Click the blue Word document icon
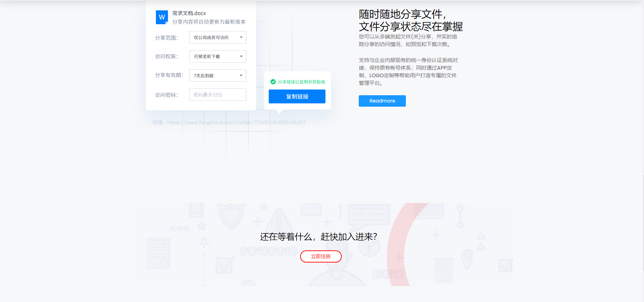 pos(162,17)
